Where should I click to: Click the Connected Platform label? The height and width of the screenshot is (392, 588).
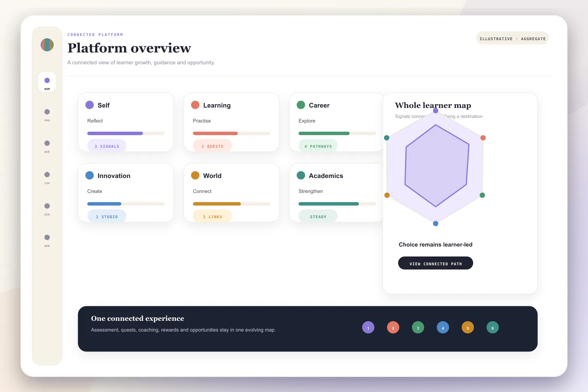tap(95, 34)
